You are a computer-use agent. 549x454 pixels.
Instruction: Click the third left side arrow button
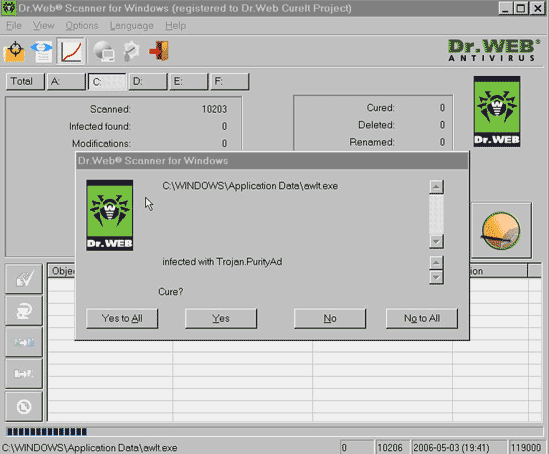(24, 342)
